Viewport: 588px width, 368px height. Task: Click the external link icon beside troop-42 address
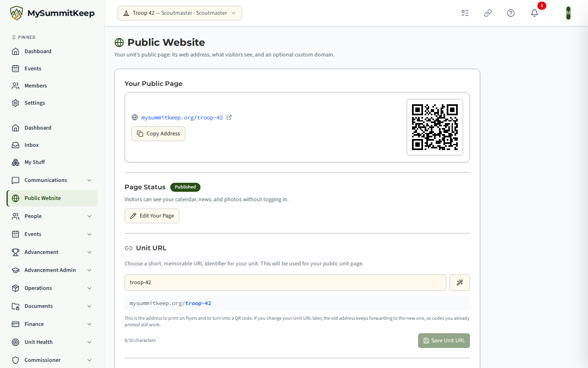(229, 117)
